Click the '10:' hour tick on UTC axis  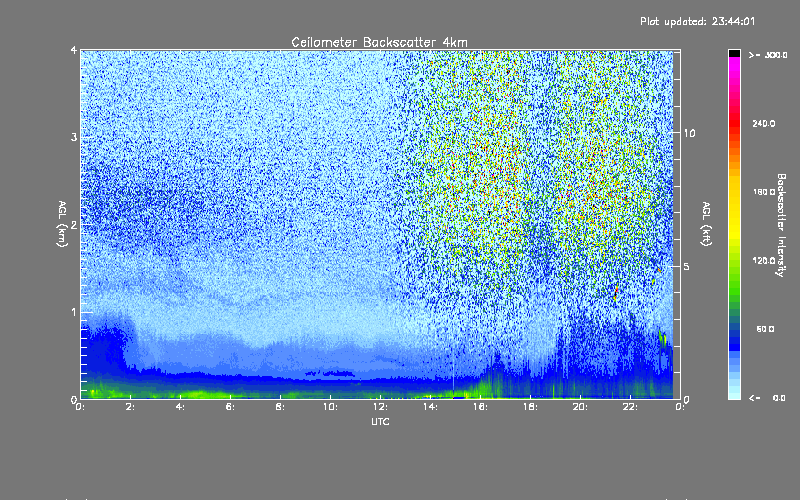coord(330,407)
